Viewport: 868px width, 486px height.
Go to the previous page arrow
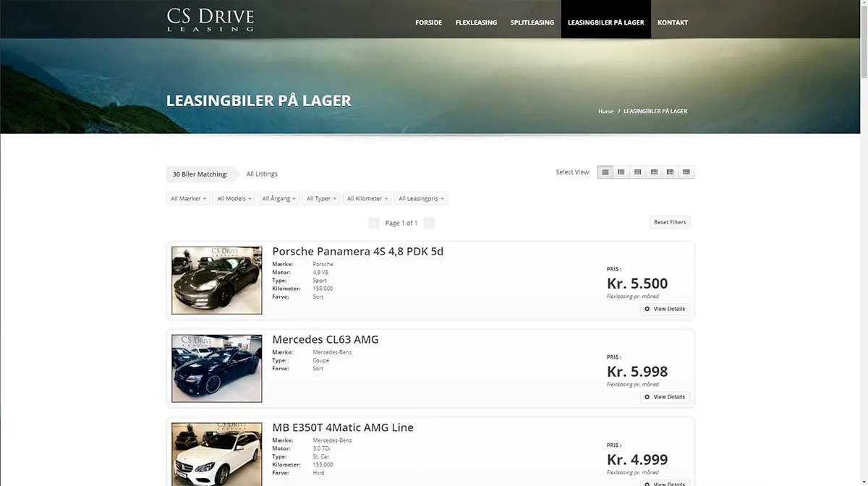coord(374,223)
